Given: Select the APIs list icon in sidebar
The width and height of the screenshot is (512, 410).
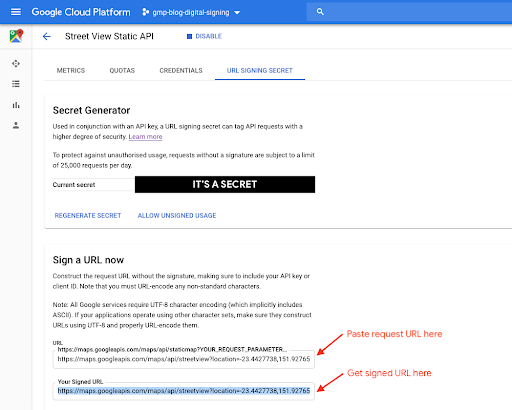Looking at the screenshot, I should pyautogui.click(x=16, y=84).
